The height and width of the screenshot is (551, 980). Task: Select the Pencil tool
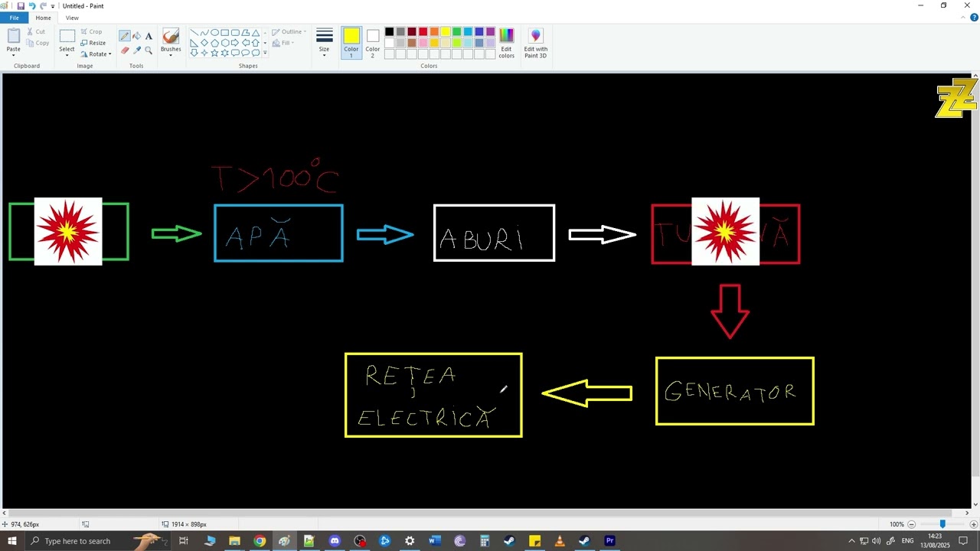(x=124, y=36)
